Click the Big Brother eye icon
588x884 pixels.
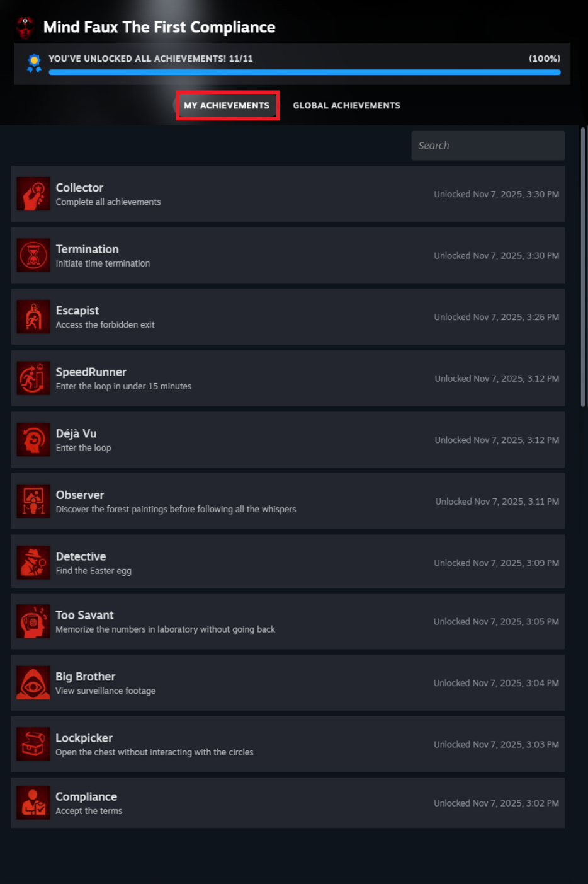tap(33, 682)
